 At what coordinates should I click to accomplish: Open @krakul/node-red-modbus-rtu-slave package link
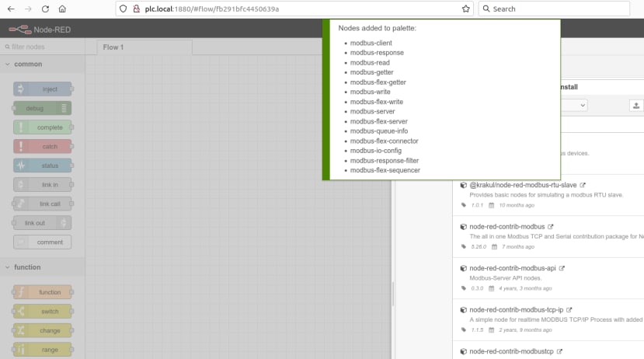click(523, 185)
